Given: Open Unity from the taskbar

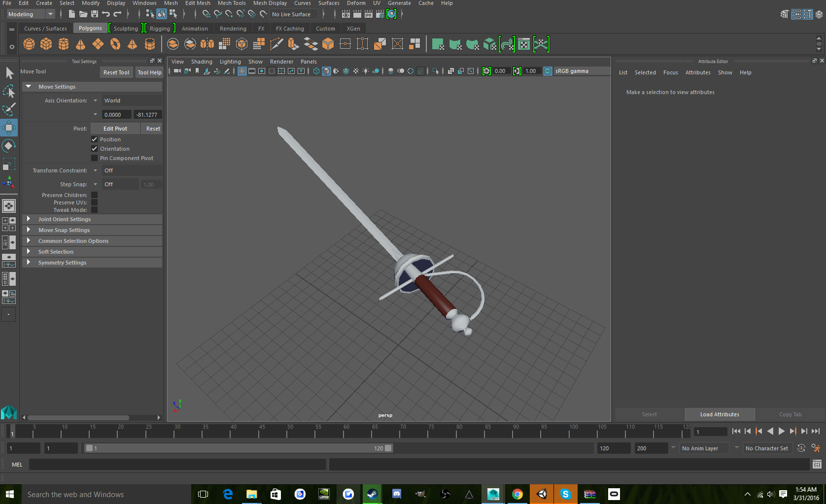Looking at the screenshot, I should click(x=542, y=494).
